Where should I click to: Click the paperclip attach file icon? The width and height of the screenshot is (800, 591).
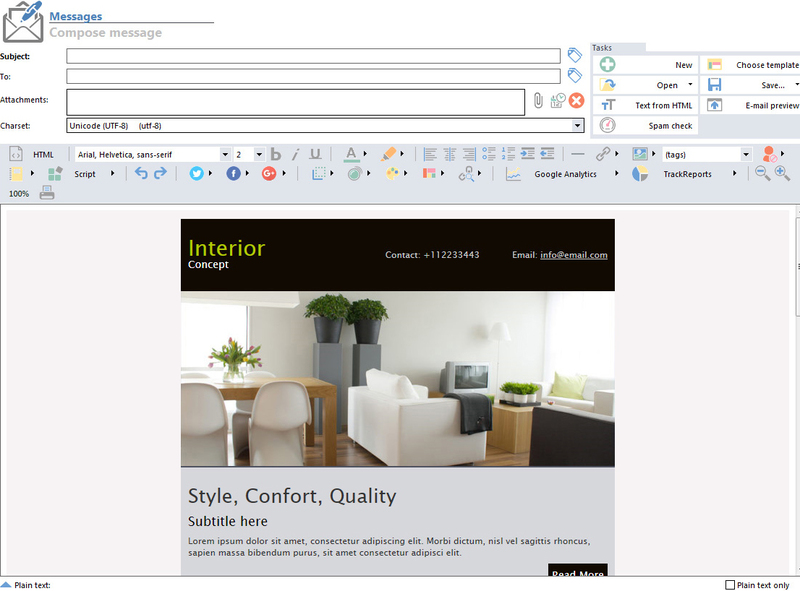click(x=537, y=100)
